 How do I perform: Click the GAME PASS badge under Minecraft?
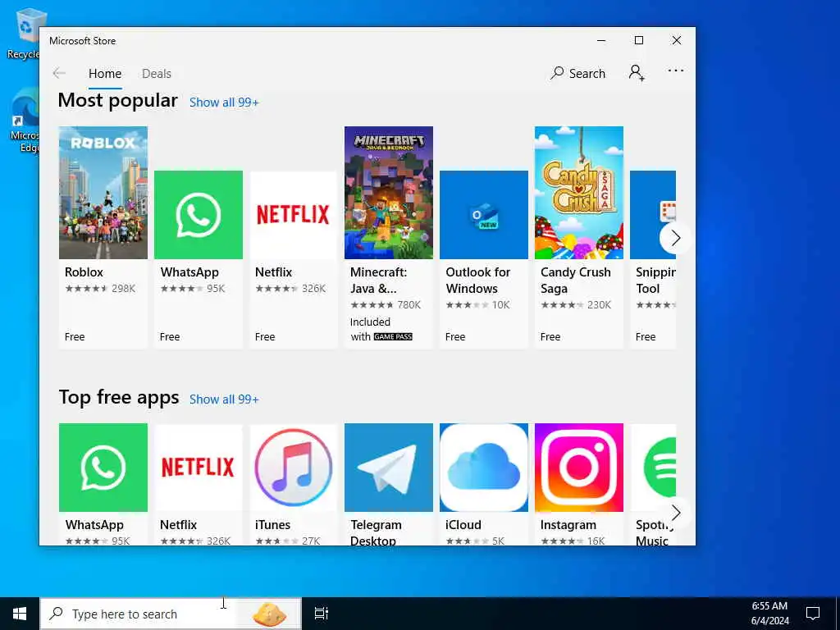point(393,337)
